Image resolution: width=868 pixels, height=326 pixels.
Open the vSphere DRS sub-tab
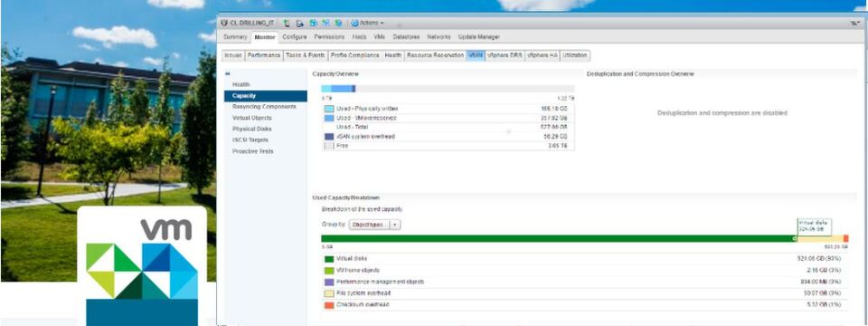(505, 55)
